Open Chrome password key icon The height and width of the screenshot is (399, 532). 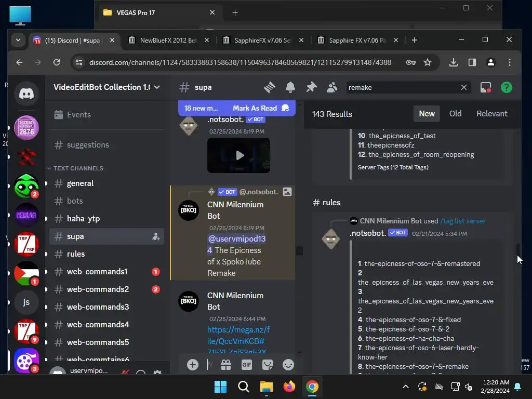(x=411, y=62)
